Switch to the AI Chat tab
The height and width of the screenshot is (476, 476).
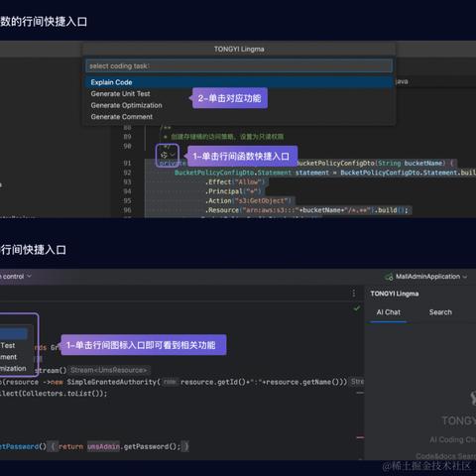389,312
